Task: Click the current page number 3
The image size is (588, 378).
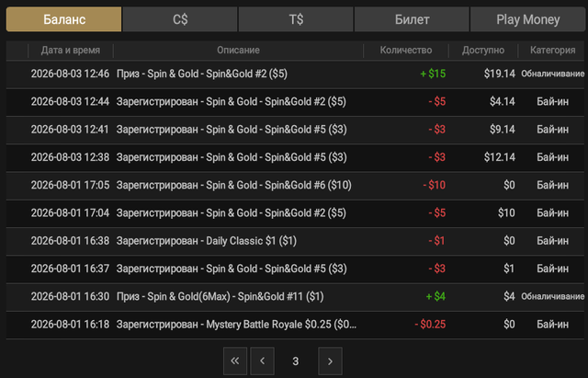Action: (x=296, y=361)
